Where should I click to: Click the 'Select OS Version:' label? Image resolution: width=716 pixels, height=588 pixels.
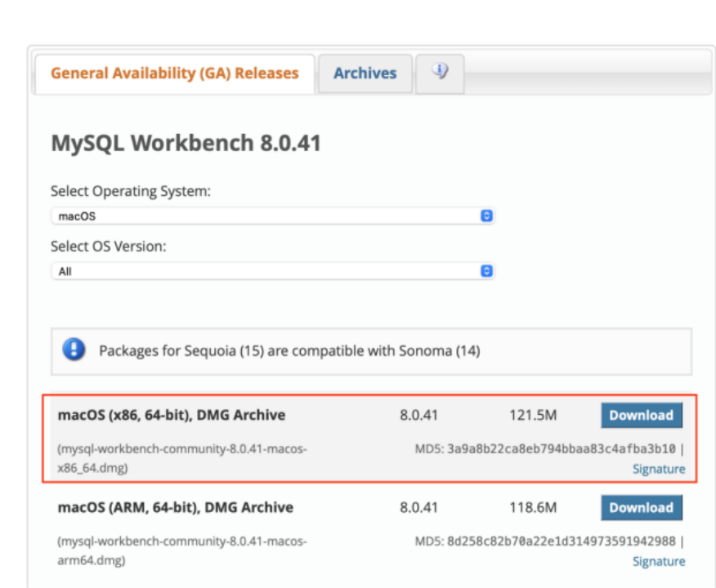[x=108, y=247]
